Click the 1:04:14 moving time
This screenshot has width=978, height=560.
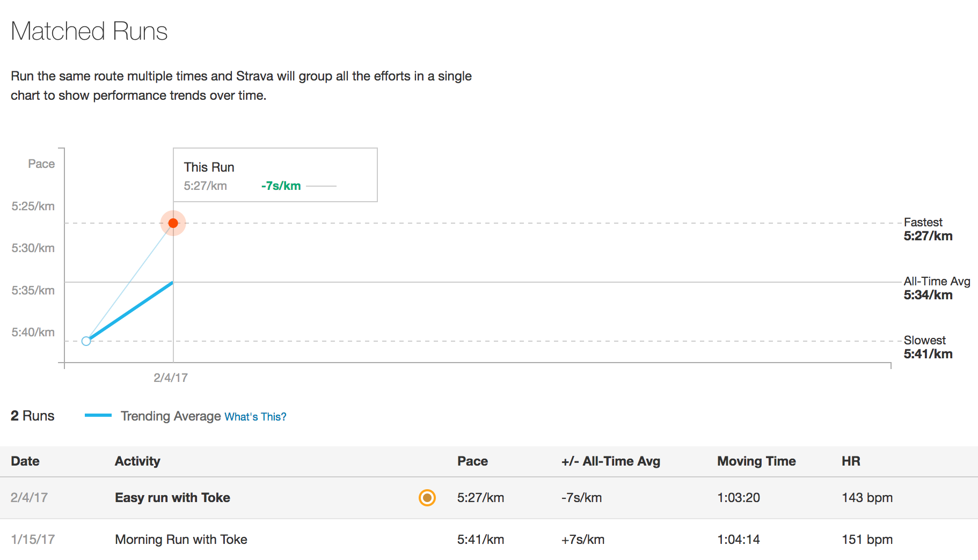coord(739,540)
